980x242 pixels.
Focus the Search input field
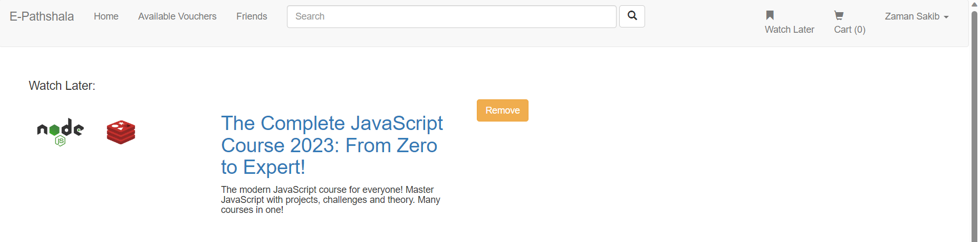point(451,16)
